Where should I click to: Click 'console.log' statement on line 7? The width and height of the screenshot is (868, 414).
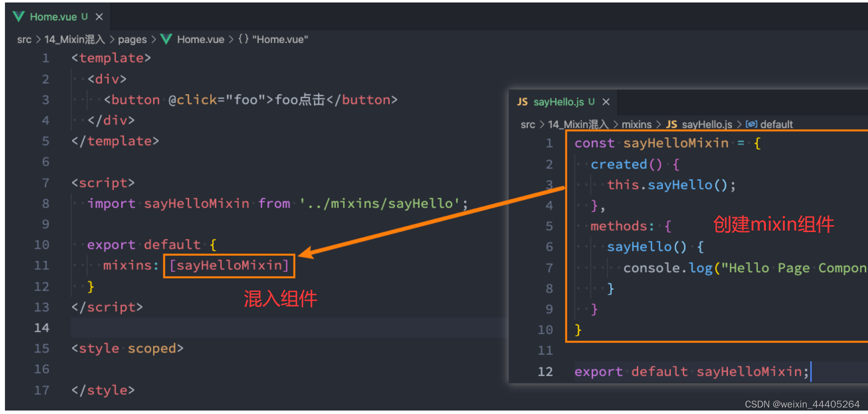pyautogui.click(x=668, y=268)
